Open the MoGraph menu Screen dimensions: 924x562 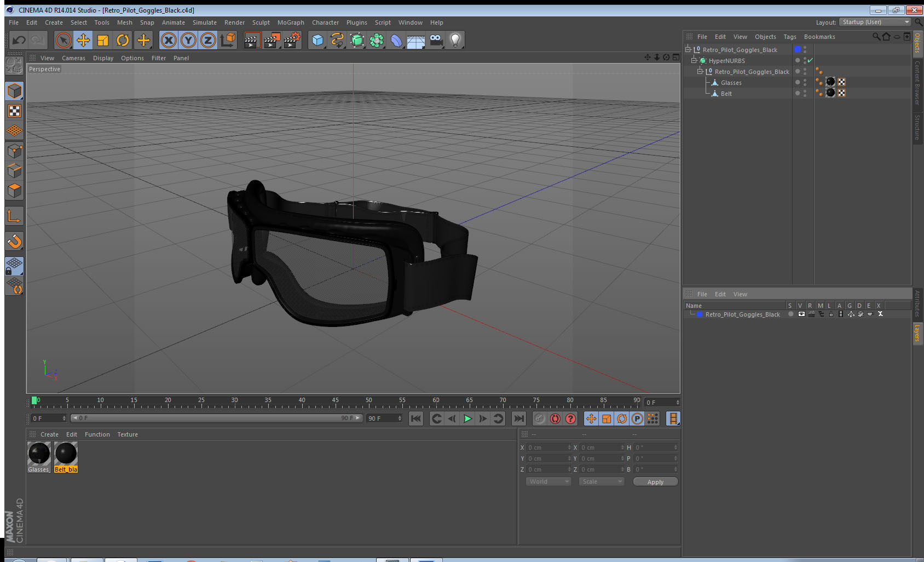pos(291,22)
